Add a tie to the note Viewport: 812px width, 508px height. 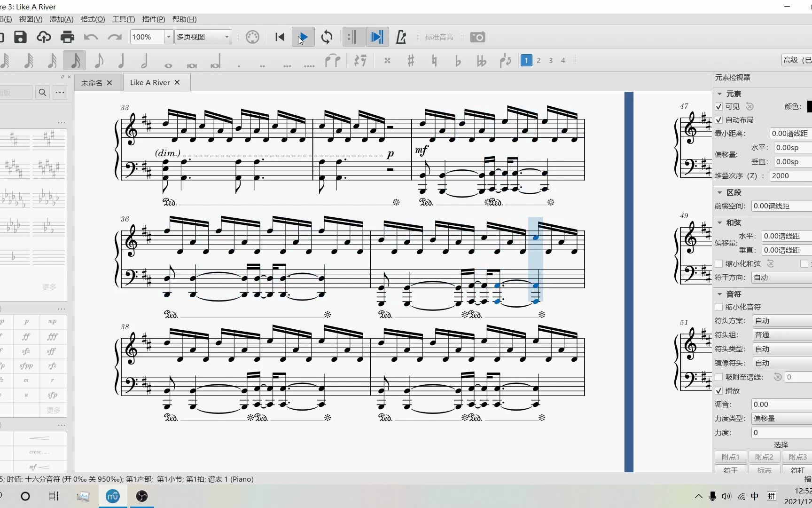(333, 60)
